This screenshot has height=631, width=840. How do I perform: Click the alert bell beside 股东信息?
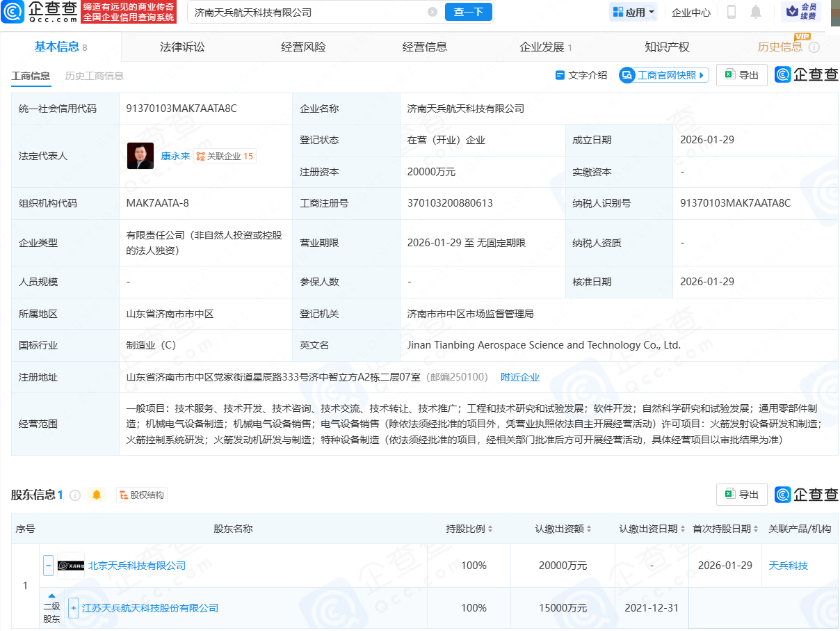[97, 495]
